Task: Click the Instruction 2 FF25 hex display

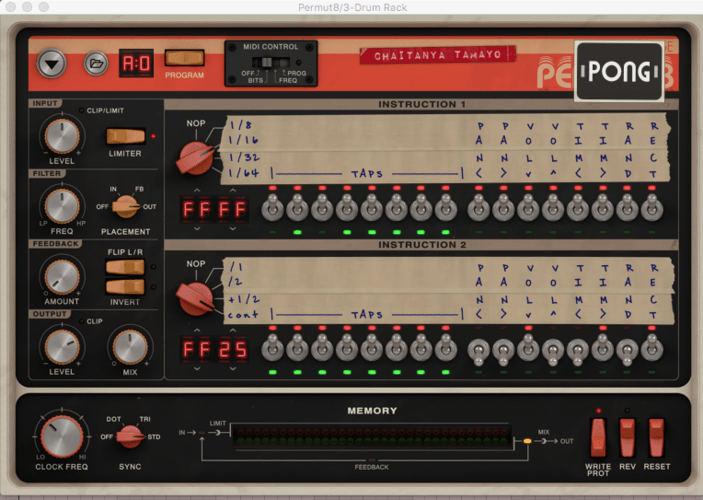Action: click(x=214, y=350)
